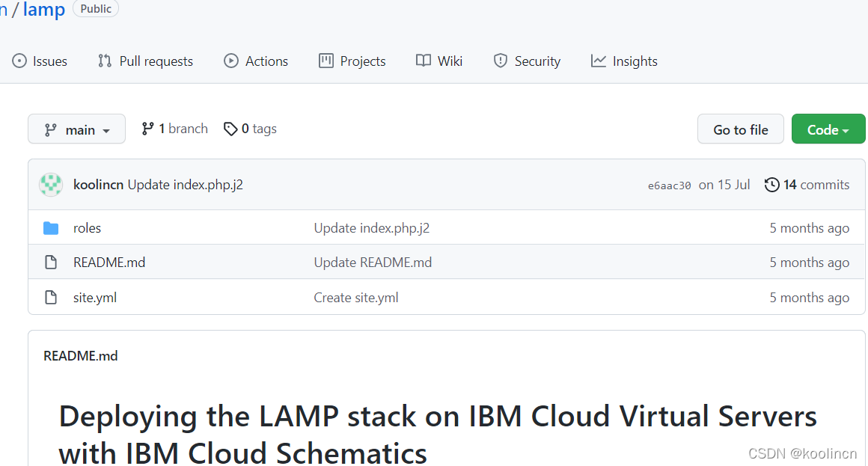Click koolincn's avatar image
The image size is (868, 466).
51,185
